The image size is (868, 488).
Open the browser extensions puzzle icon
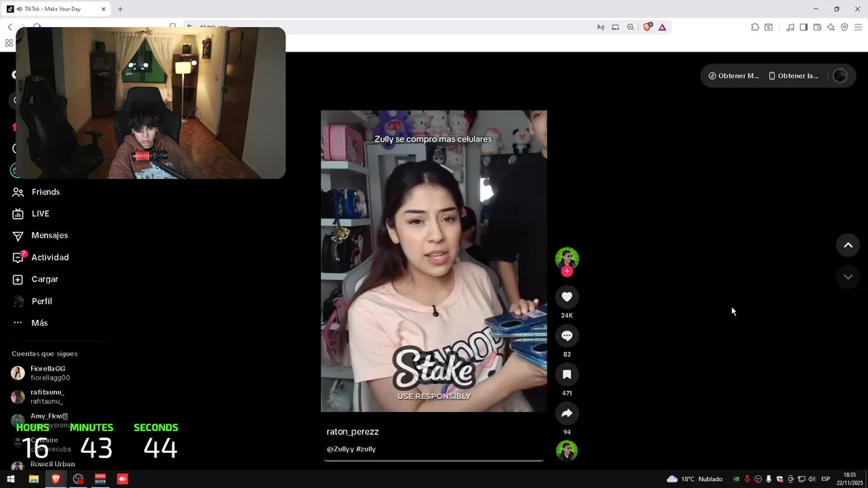coord(755,27)
